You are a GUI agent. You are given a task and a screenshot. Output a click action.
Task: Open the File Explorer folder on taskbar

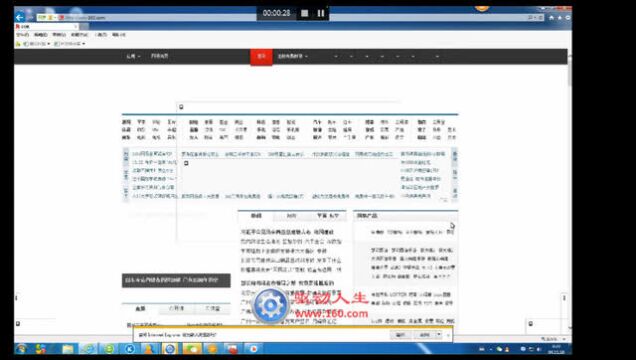pos(68,349)
